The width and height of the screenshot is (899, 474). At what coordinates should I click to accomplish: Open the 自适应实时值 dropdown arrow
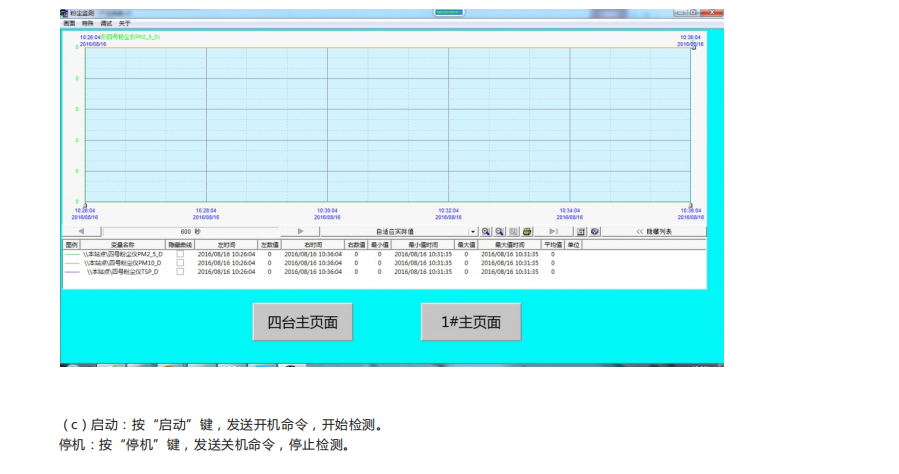[x=473, y=232]
